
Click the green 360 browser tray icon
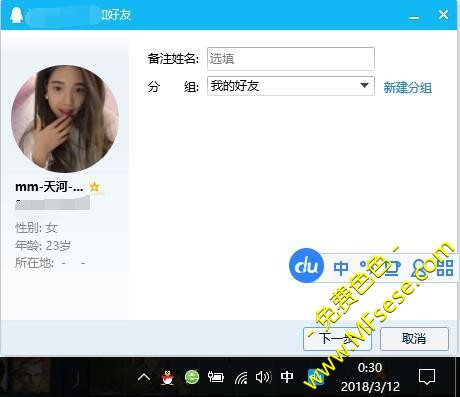click(192, 377)
